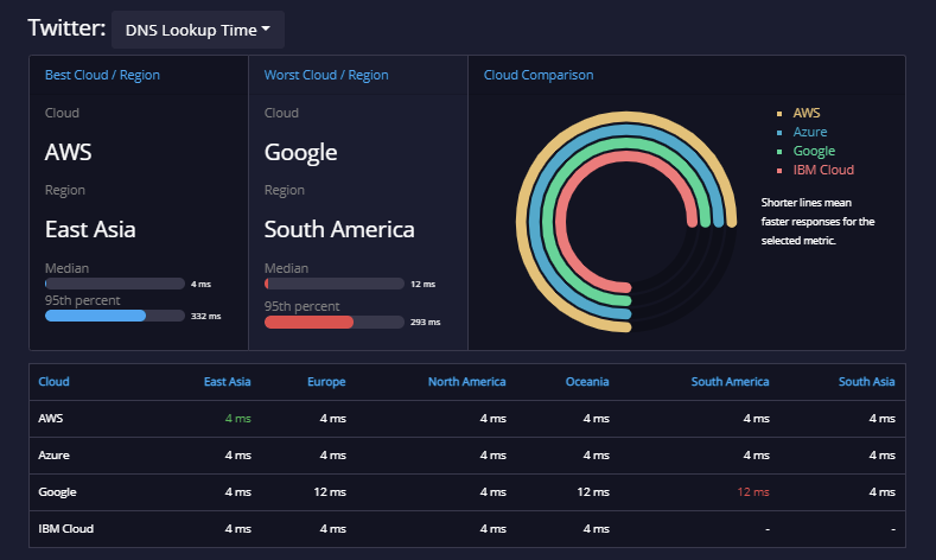Click the blue 332 ms 95th percent bar
The image size is (936, 560).
(x=96, y=316)
